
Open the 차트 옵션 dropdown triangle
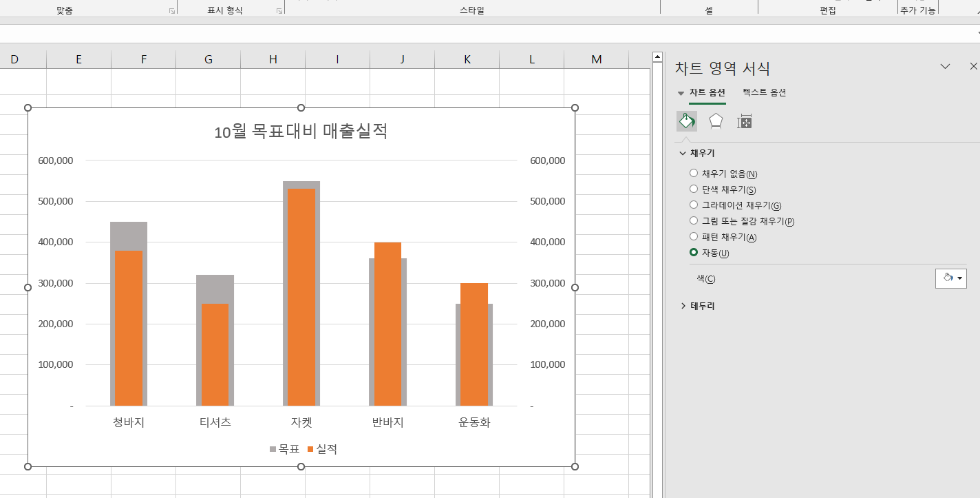[x=681, y=93]
